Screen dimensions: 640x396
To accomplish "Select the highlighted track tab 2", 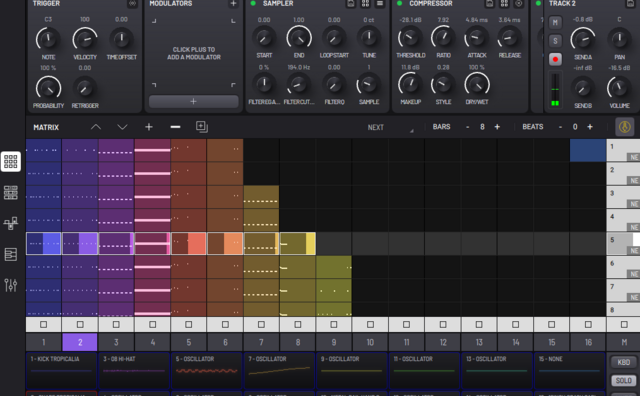I will [80, 342].
